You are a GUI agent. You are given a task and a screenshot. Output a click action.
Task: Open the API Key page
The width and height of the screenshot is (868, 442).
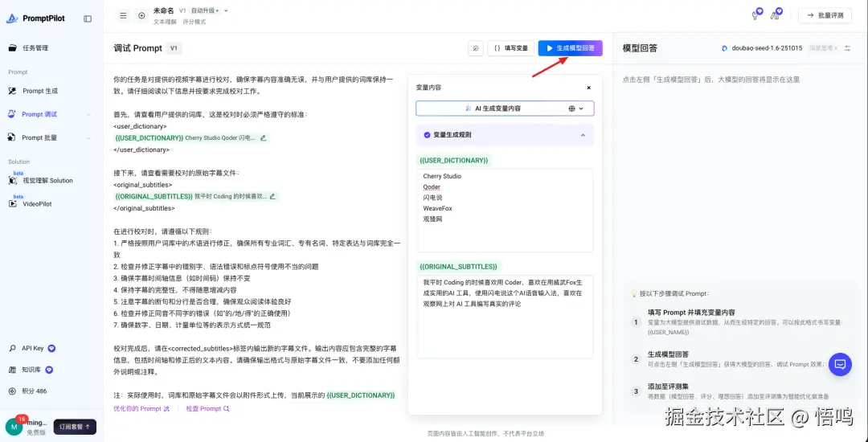click(x=33, y=349)
